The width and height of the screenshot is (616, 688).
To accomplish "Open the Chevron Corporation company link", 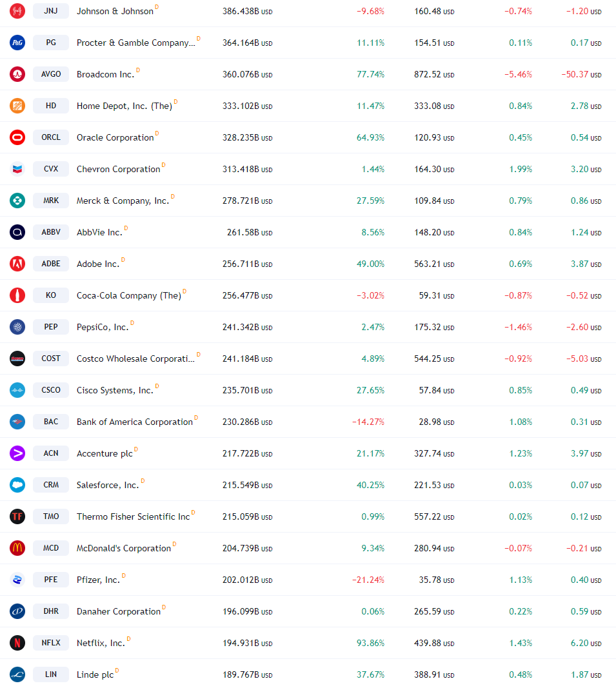I will click(119, 170).
